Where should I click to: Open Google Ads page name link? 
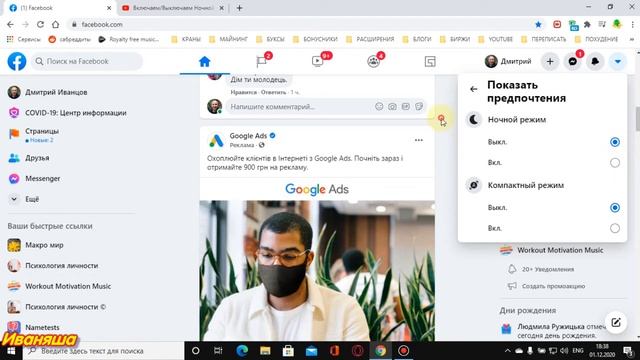[248, 136]
